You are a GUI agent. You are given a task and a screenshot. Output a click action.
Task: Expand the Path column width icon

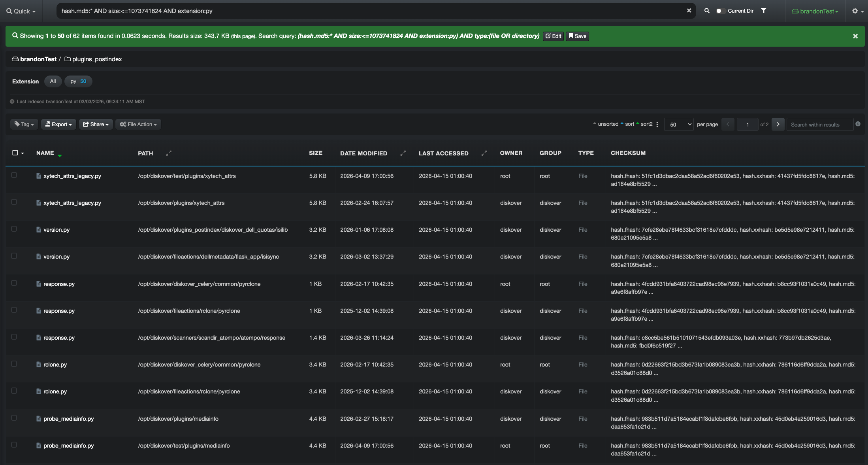click(x=169, y=153)
